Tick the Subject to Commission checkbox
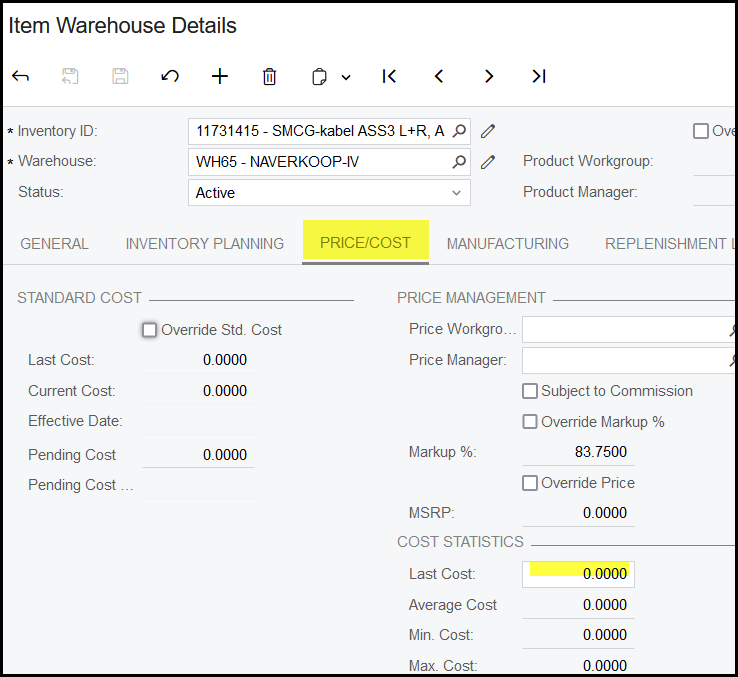The height and width of the screenshot is (677, 738). pos(530,391)
